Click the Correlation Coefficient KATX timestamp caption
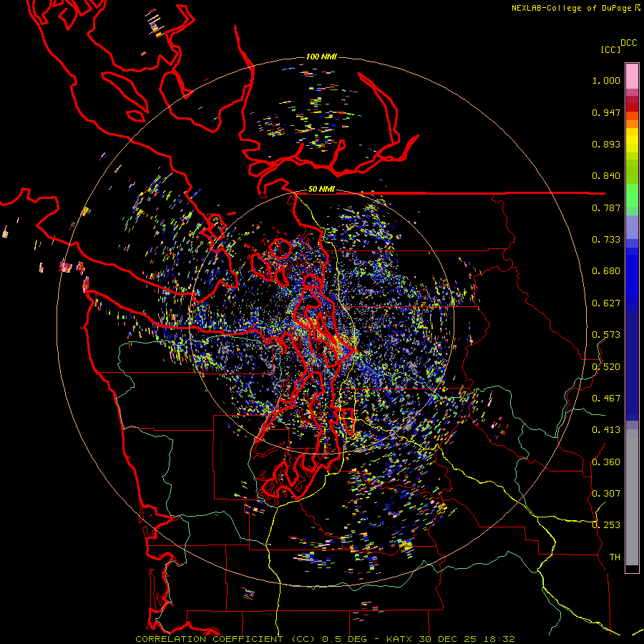Viewport: 644px width, 644px height. click(325, 639)
